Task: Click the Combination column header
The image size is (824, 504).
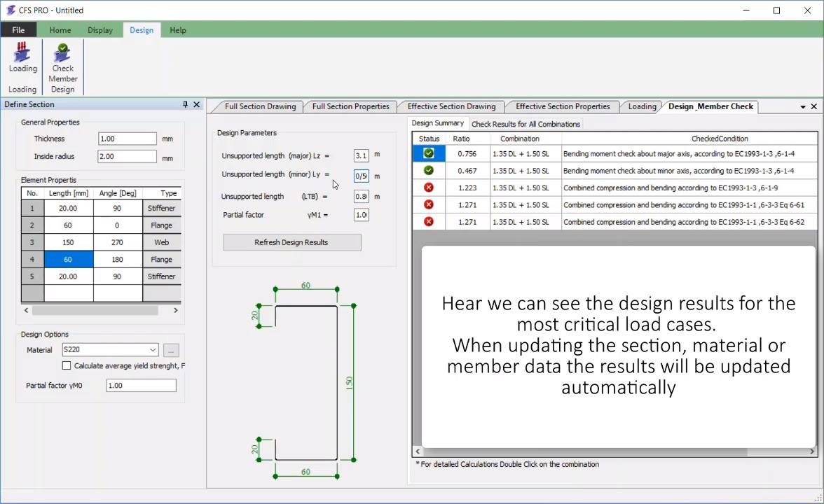Action: 526,139
